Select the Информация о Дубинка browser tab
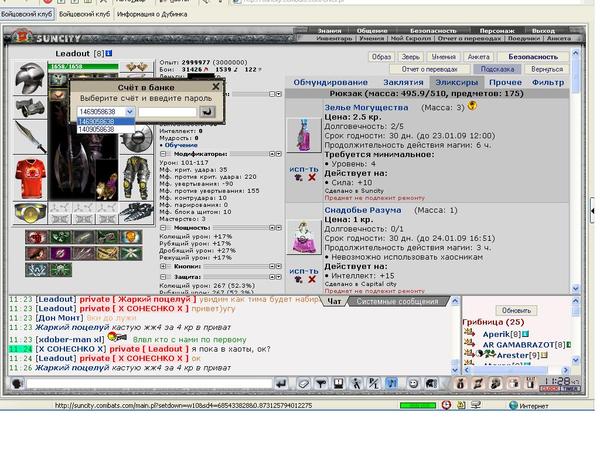600x450 pixels. click(x=152, y=14)
